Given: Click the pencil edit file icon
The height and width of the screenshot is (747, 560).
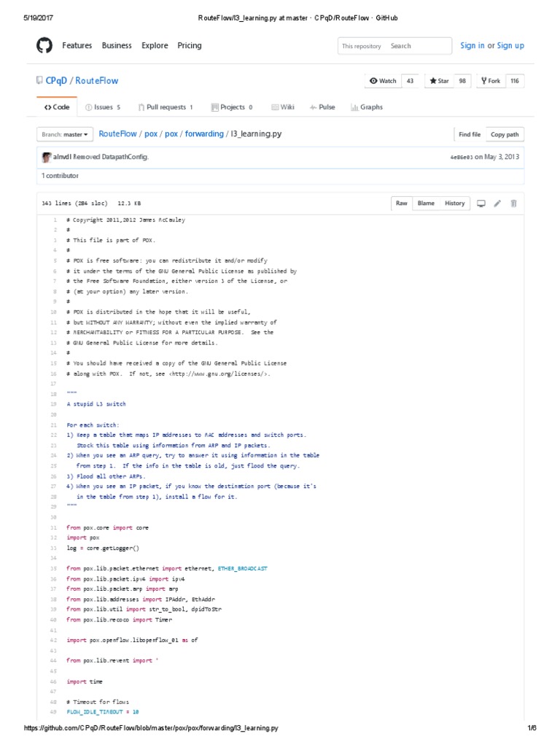Looking at the screenshot, I should 497,204.
